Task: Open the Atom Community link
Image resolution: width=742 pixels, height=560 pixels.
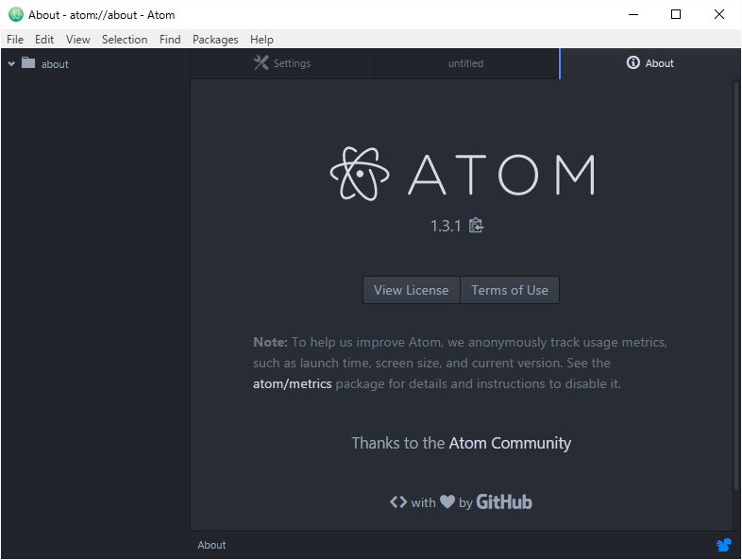Action: [510, 443]
